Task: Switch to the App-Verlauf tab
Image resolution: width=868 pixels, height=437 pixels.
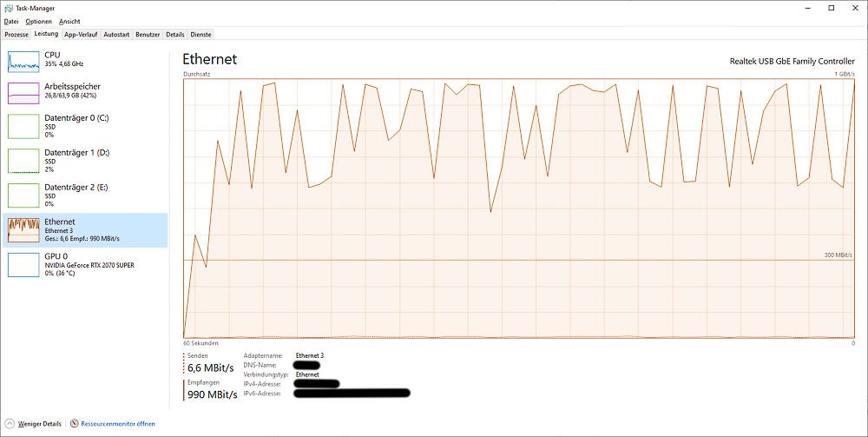Action: click(x=81, y=34)
